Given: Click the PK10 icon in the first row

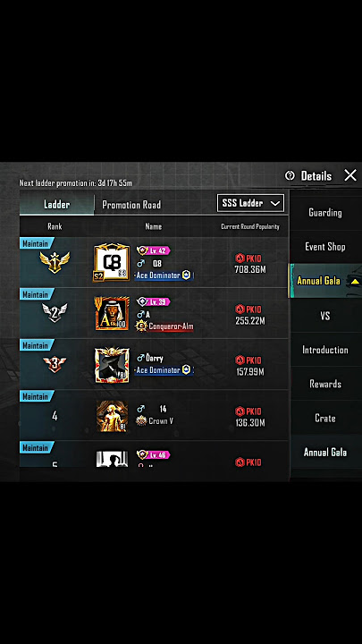Looking at the screenshot, I should point(240,258).
